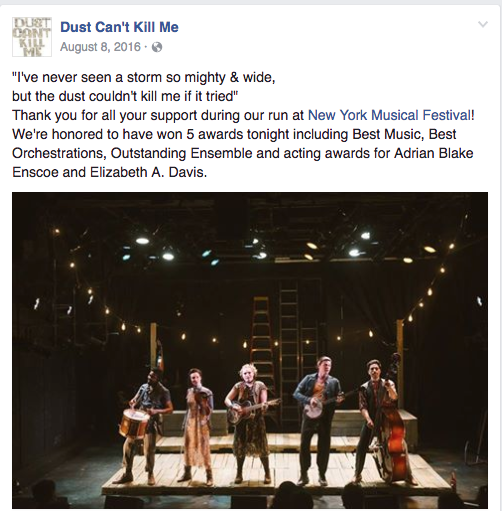502x511 pixels.
Task: Open the post options chevron menu
Action: click(x=483, y=24)
